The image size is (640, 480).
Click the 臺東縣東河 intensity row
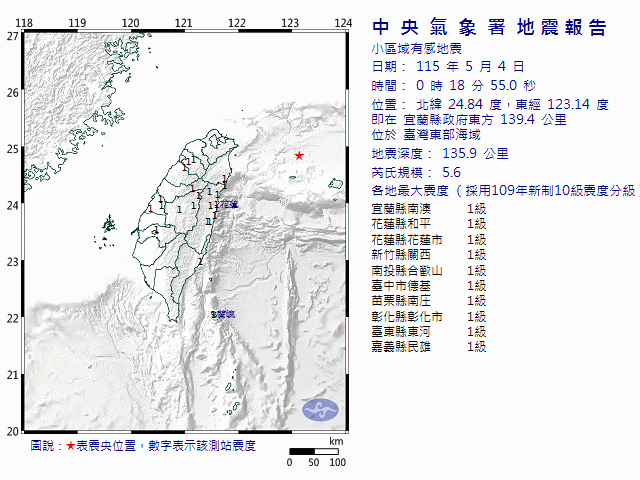point(429,331)
